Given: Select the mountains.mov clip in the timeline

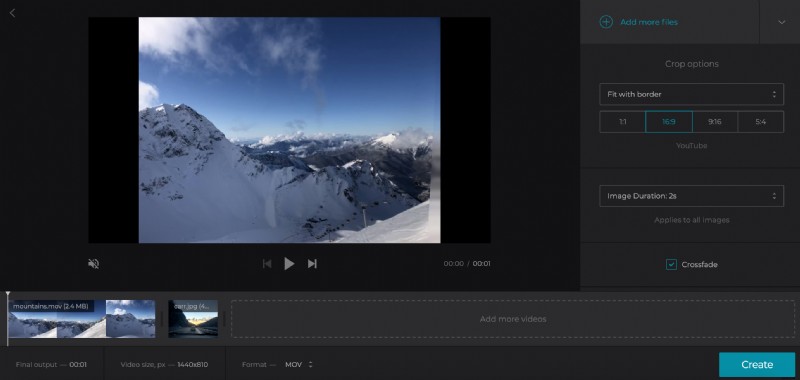Looking at the screenshot, I should click(82, 319).
